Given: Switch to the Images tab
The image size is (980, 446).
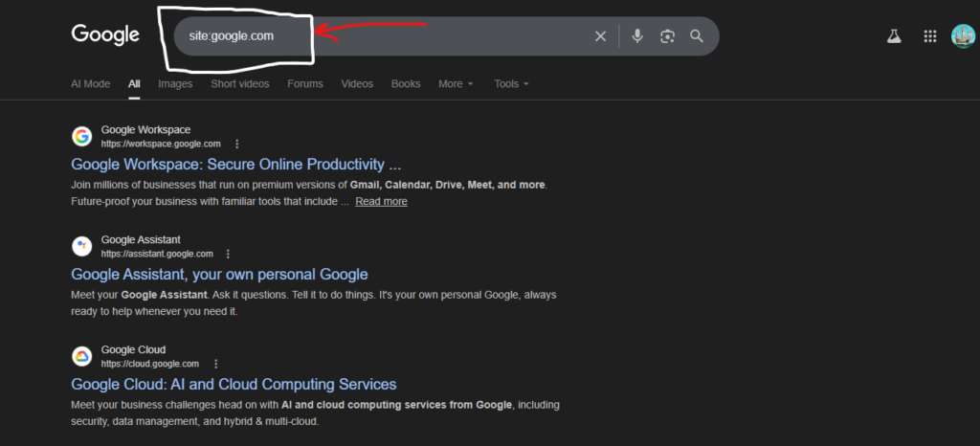Looking at the screenshot, I should [x=175, y=83].
